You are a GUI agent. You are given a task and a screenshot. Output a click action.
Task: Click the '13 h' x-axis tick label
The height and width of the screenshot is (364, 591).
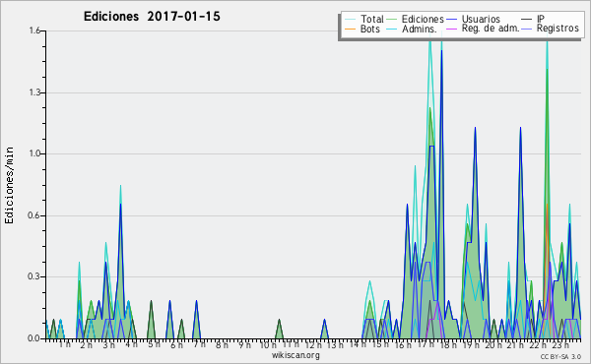coord(335,344)
